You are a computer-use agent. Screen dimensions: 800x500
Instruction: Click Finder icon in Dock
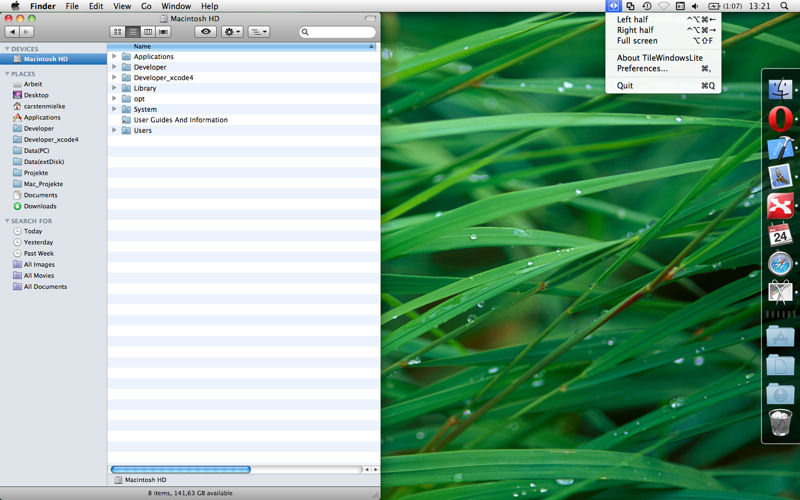[780, 89]
